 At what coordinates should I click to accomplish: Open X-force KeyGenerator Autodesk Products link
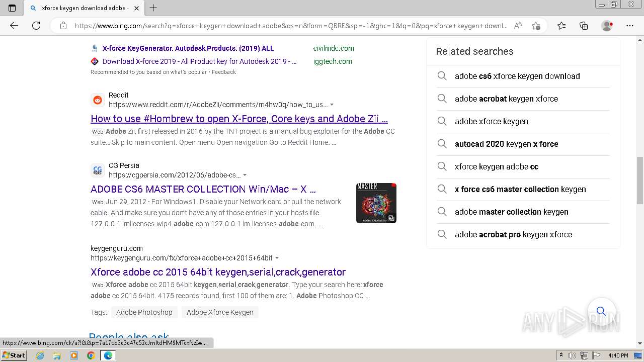point(188,48)
